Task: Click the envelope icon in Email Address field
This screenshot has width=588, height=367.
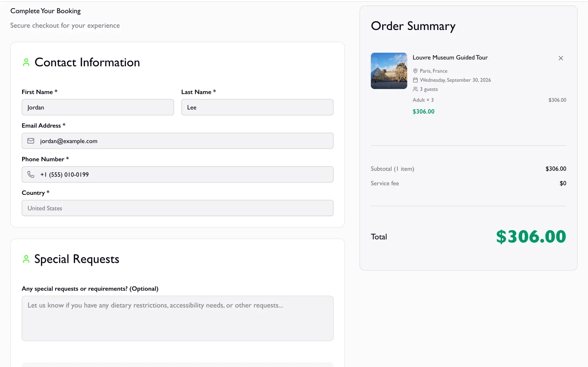Action: point(31,141)
